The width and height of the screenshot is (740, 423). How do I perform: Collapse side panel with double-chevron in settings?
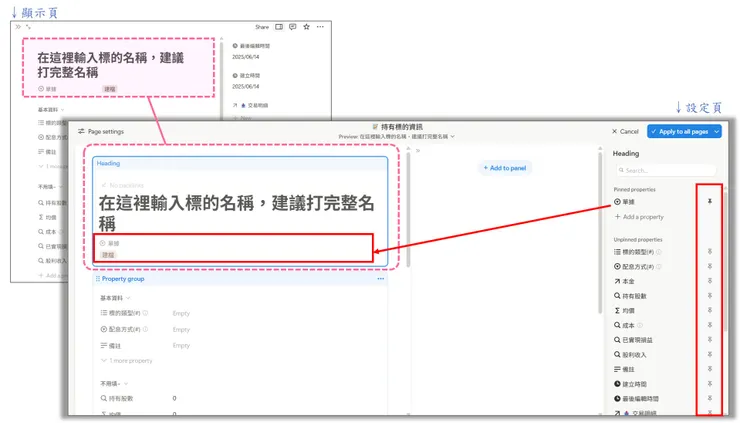pos(418,151)
